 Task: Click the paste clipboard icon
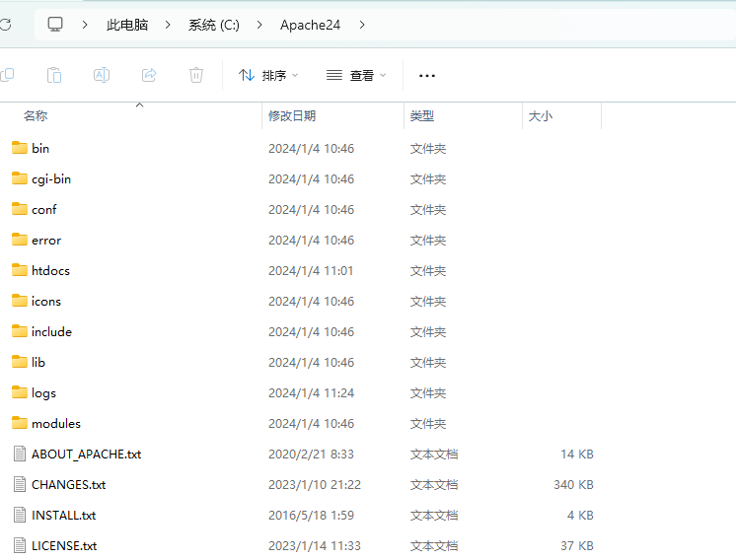tap(54, 75)
